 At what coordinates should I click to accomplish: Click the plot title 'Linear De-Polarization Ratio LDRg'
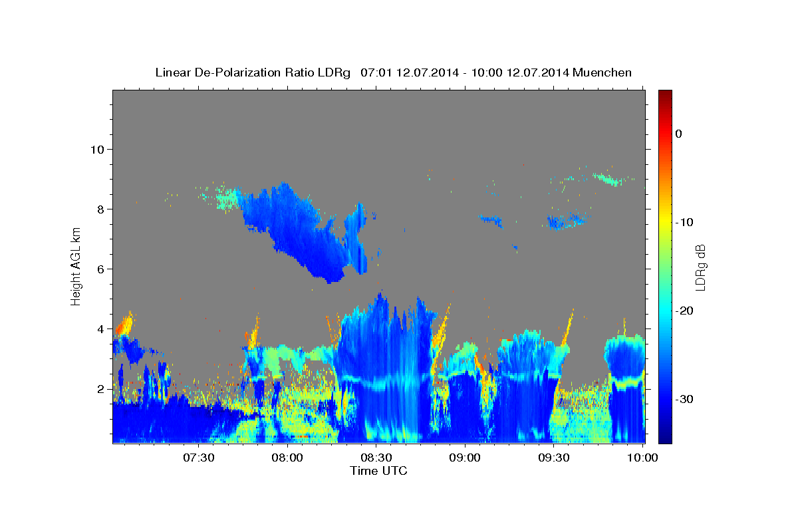[253, 72]
